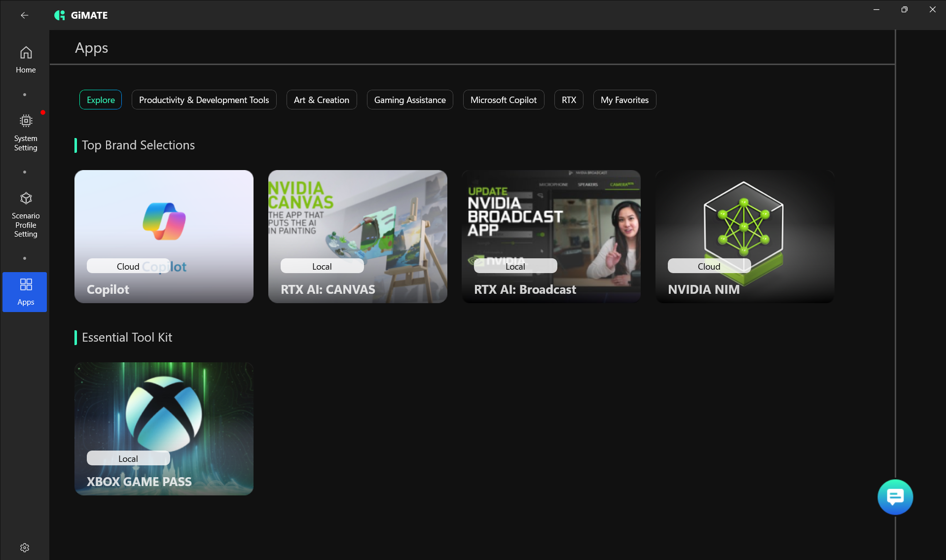
Task: Open the Home page from the sidebar
Action: (x=26, y=60)
